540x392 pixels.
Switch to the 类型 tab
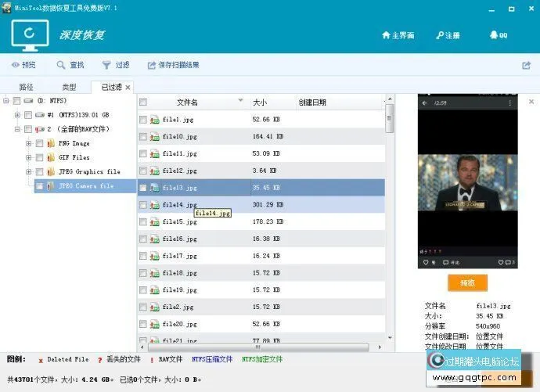point(69,87)
